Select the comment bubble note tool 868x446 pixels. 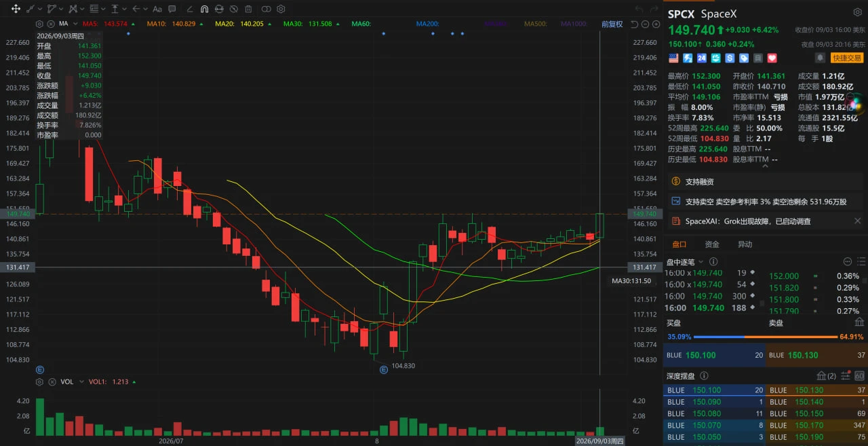tap(172, 9)
